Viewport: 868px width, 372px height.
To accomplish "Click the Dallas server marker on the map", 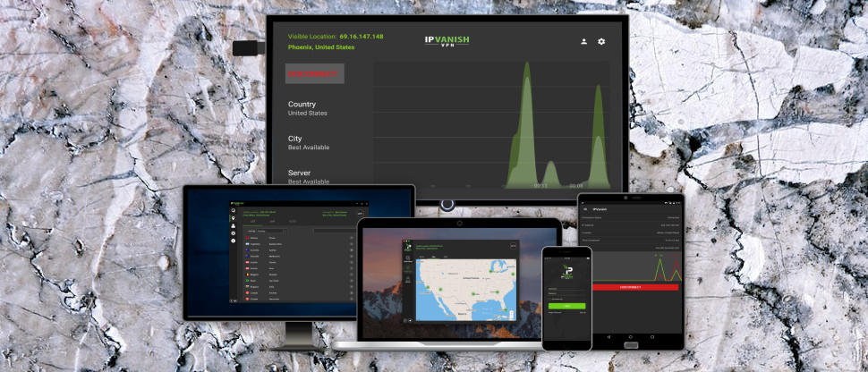I will pyautogui.click(x=473, y=293).
